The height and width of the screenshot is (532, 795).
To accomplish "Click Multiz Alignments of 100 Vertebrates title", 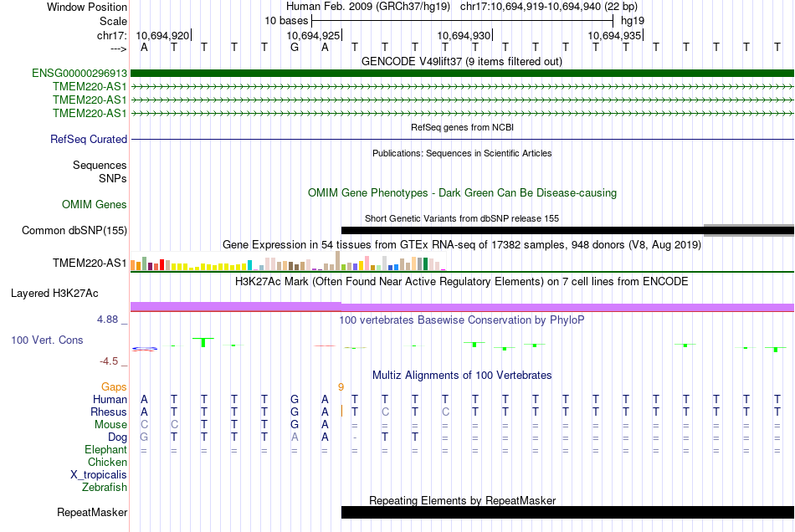I will point(462,376).
